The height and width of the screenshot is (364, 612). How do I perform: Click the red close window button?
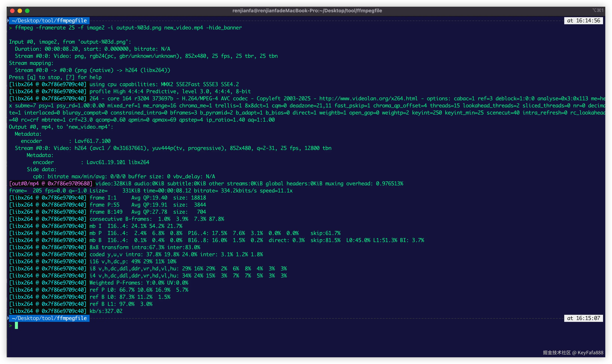pyautogui.click(x=13, y=11)
